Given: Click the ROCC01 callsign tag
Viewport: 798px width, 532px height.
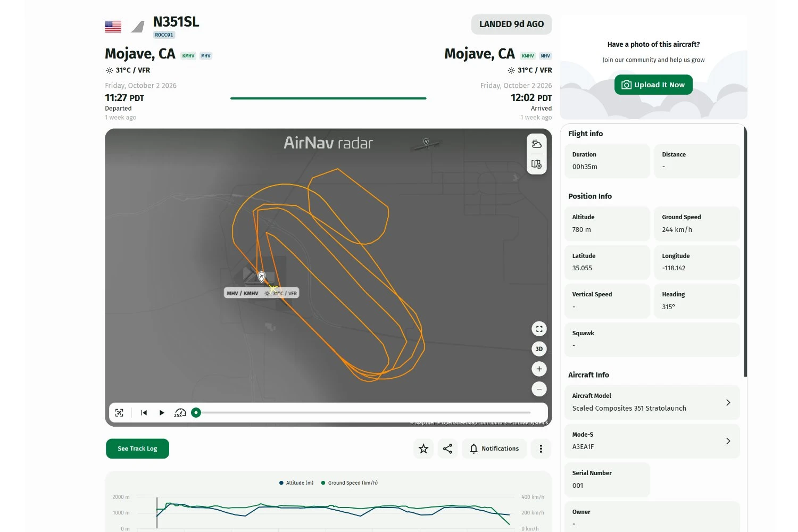Looking at the screenshot, I should (164, 35).
